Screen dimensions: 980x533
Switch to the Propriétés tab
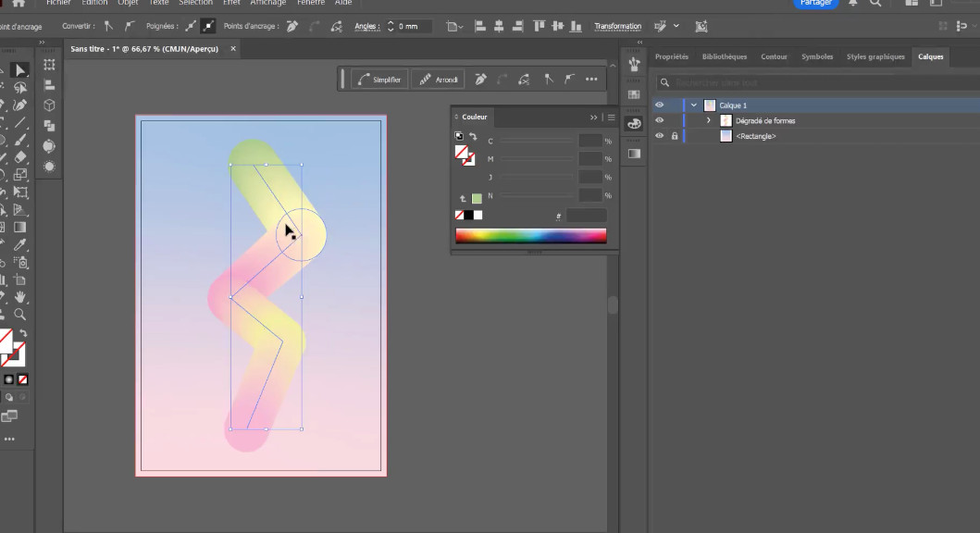672,56
